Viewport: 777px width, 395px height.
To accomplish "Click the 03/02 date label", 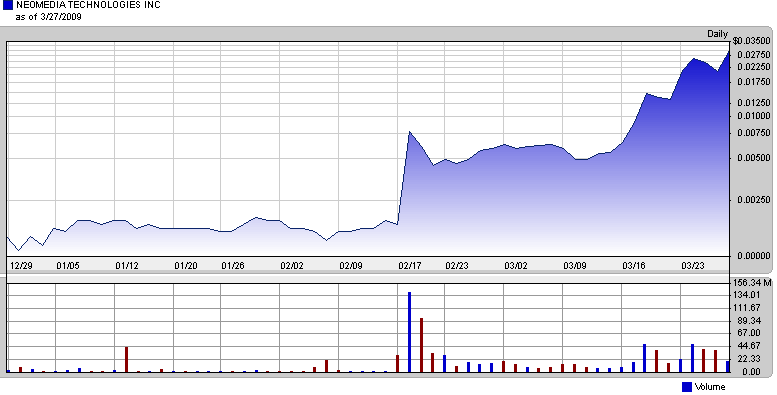I will (516, 266).
